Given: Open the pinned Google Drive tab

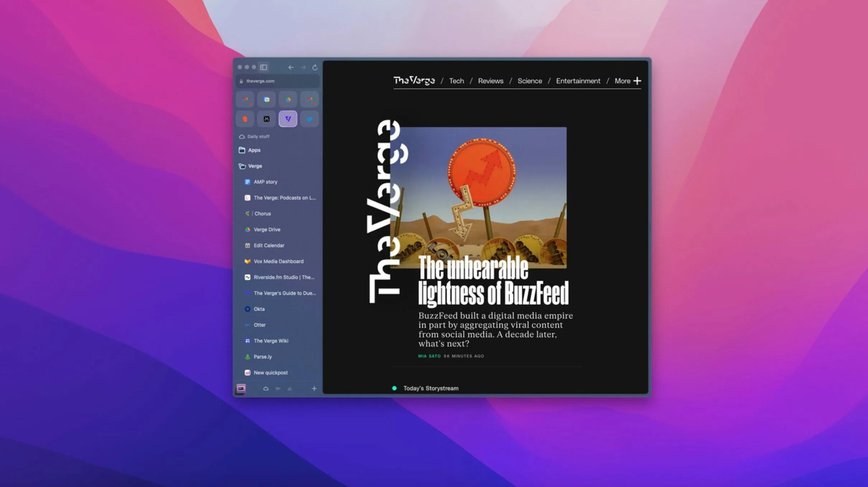Looking at the screenshot, I should tap(288, 99).
